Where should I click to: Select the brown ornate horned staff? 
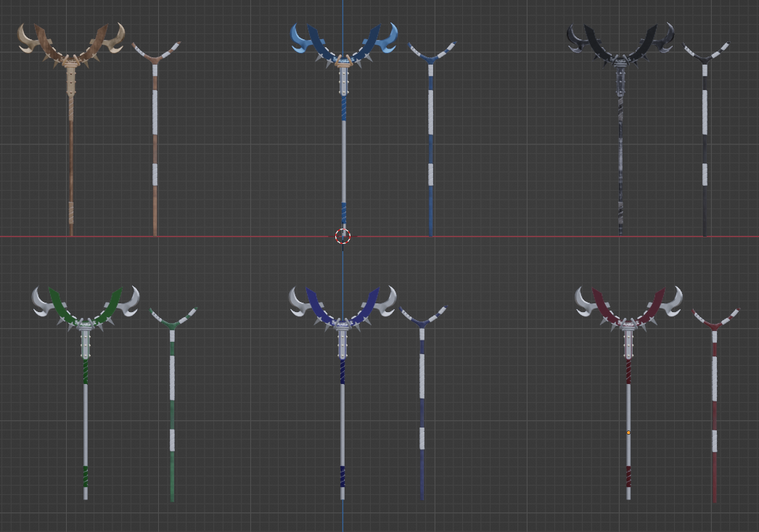[71, 145]
